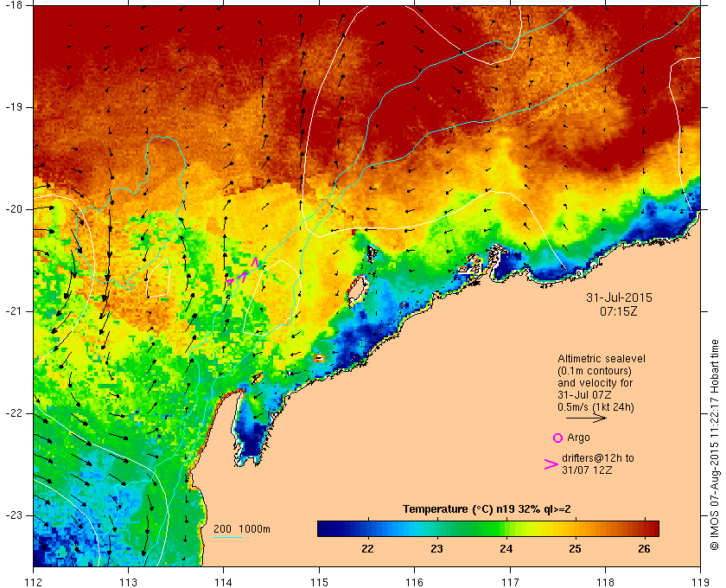Click the 'Argo' legend label
Image resolution: width=726 pixels, height=588 pixels.
coord(578,438)
